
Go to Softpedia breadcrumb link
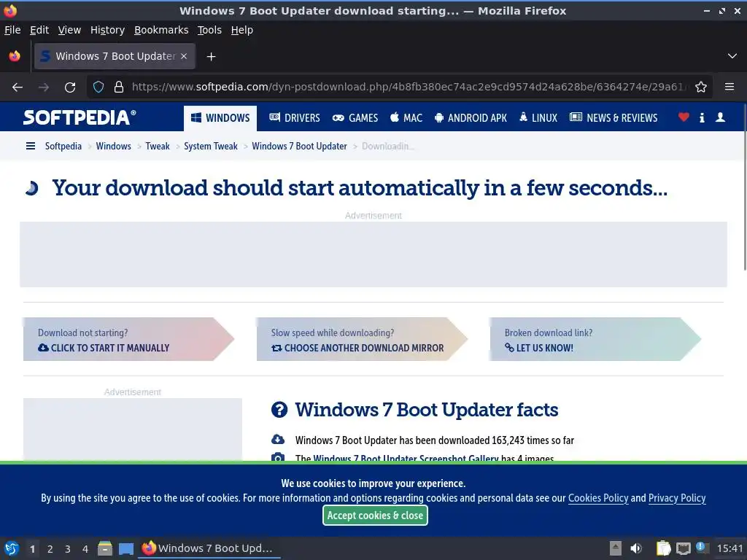(x=63, y=146)
